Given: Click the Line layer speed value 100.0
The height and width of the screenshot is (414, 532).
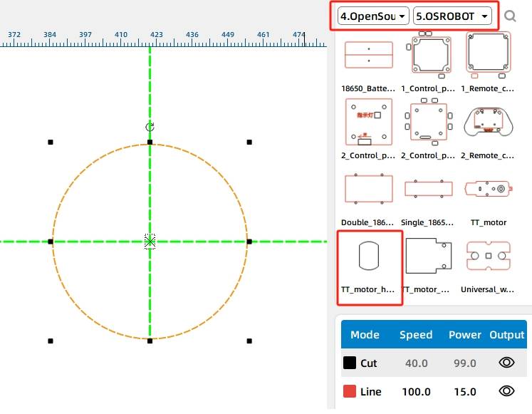Looking at the screenshot, I should coord(417,392).
